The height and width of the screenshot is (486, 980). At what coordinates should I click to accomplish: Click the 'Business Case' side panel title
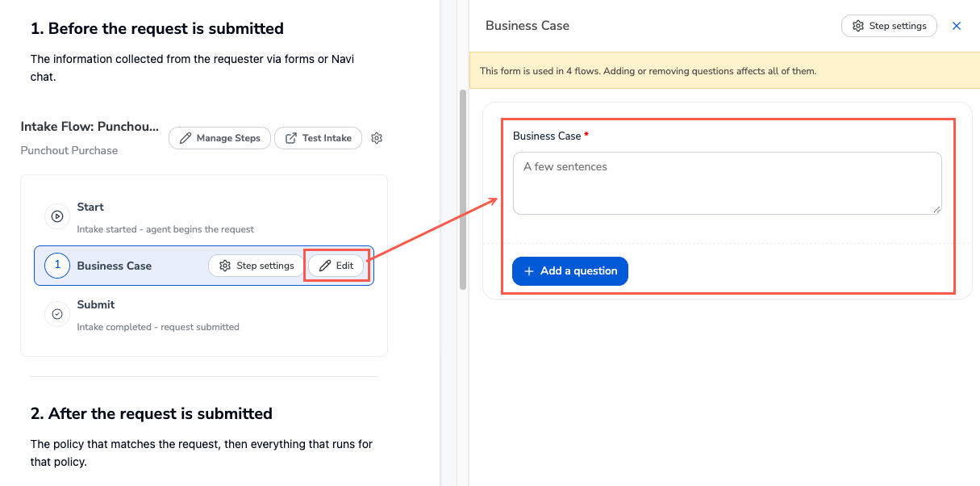pos(528,26)
